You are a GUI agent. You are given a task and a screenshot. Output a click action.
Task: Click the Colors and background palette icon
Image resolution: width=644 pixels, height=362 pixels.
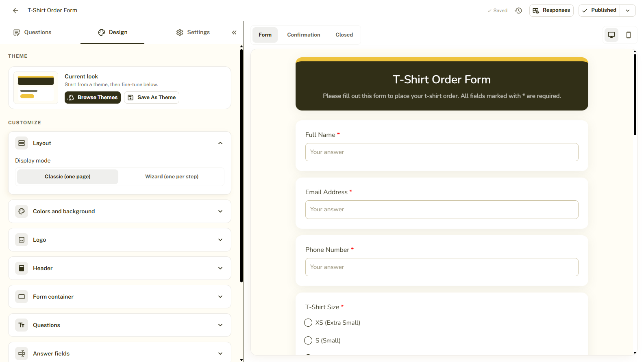pos(22,211)
